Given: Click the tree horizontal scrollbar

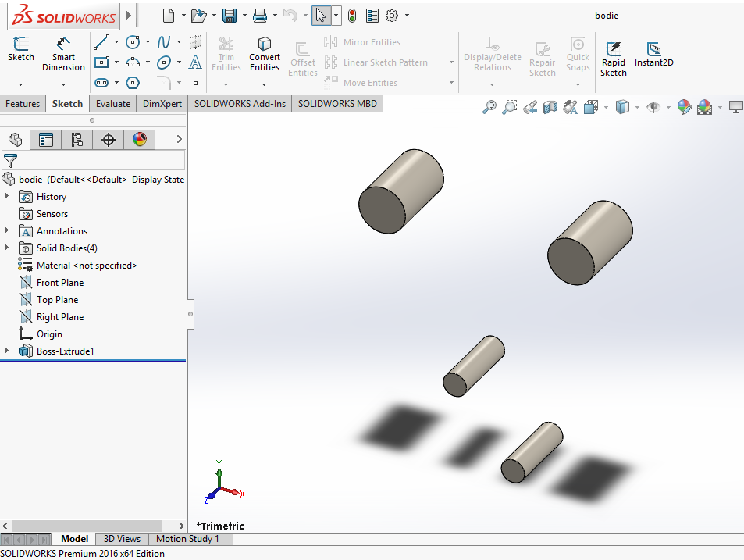Looking at the screenshot, I should click(87, 526).
